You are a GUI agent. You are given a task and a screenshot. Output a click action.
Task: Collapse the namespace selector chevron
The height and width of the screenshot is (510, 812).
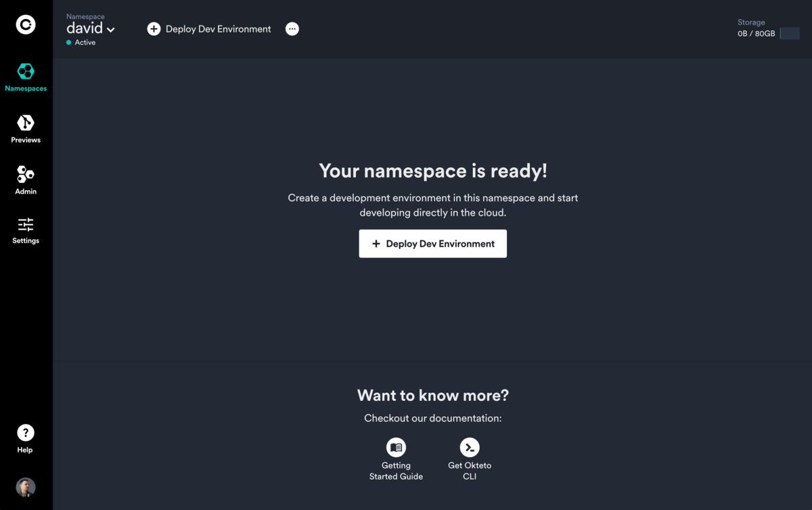(111, 29)
